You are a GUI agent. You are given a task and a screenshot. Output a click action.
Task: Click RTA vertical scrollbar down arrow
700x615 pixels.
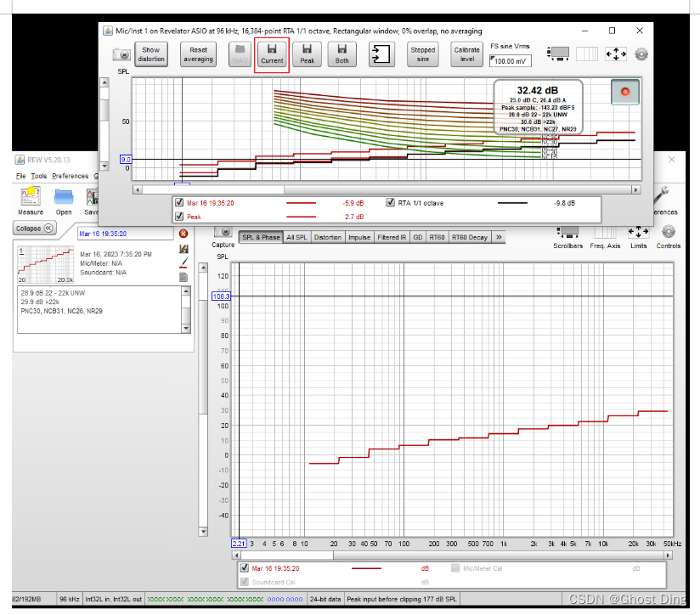pyautogui.click(x=104, y=166)
